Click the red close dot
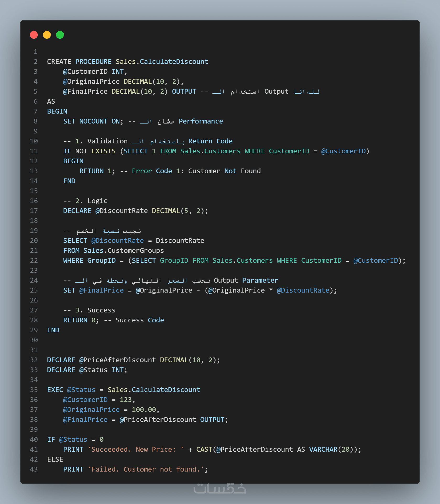 tap(34, 35)
